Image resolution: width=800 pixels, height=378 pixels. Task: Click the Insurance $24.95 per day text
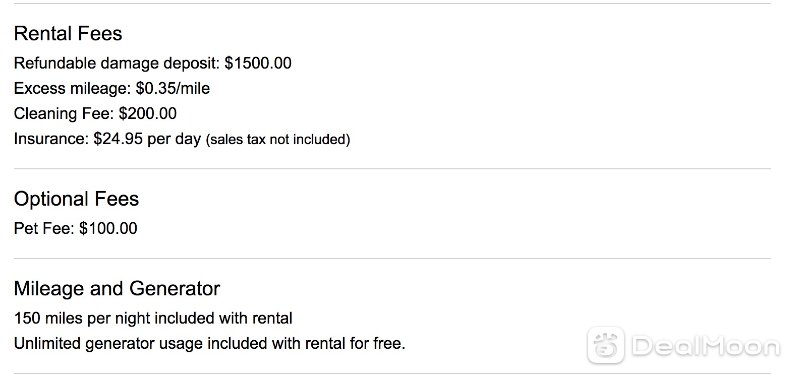click(x=107, y=139)
